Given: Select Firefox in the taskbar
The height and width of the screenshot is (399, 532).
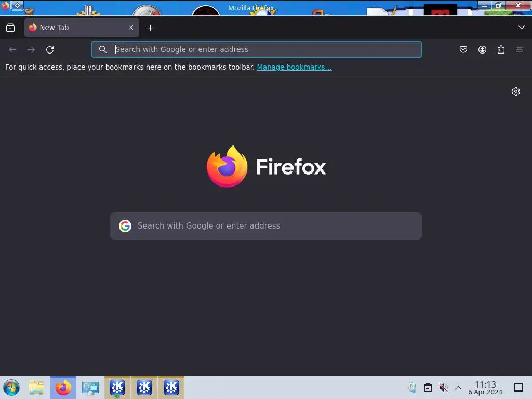Looking at the screenshot, I should point(63,388).
